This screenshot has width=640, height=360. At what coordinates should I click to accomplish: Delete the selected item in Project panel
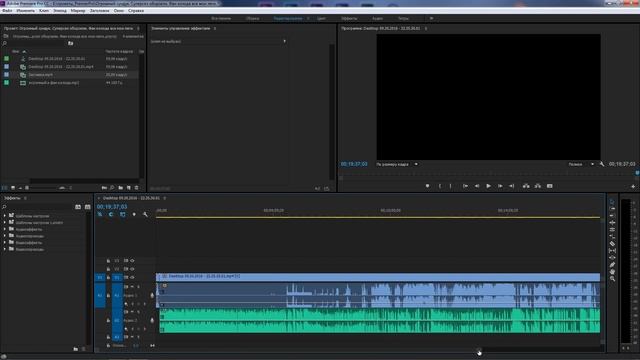[137, 188]
